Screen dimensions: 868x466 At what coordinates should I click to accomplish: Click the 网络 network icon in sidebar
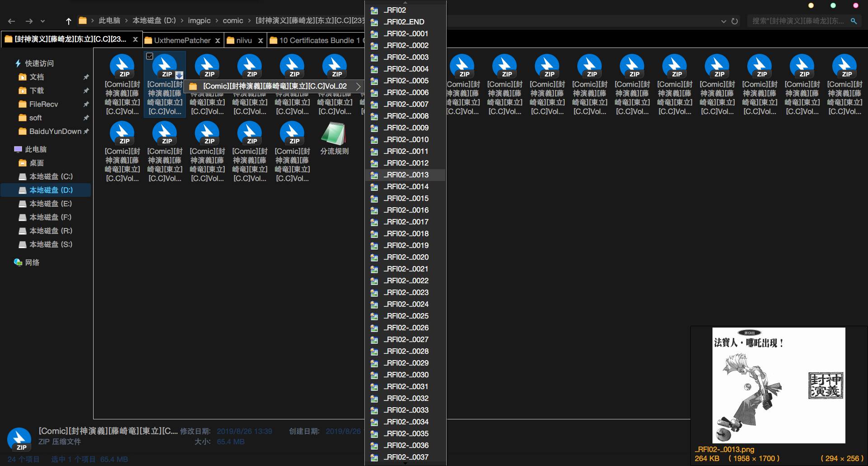click(x=18, y=262)
